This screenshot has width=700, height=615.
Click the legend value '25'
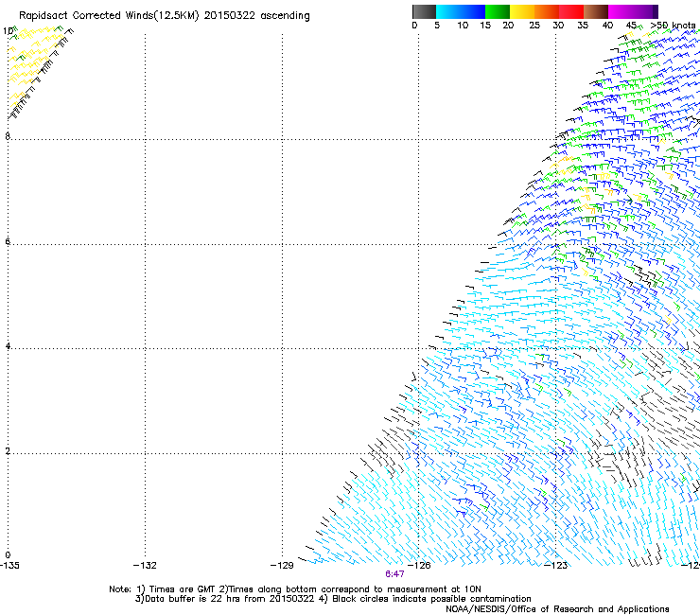[534, 26]
